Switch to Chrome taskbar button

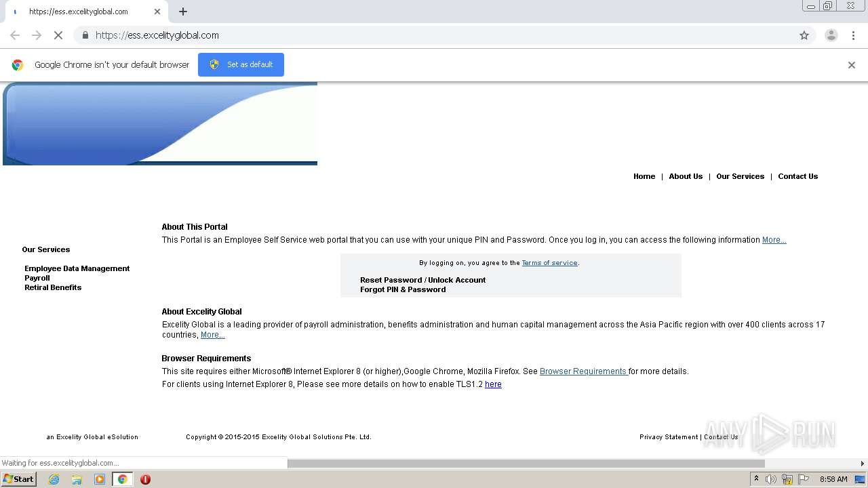pos(122,479)
